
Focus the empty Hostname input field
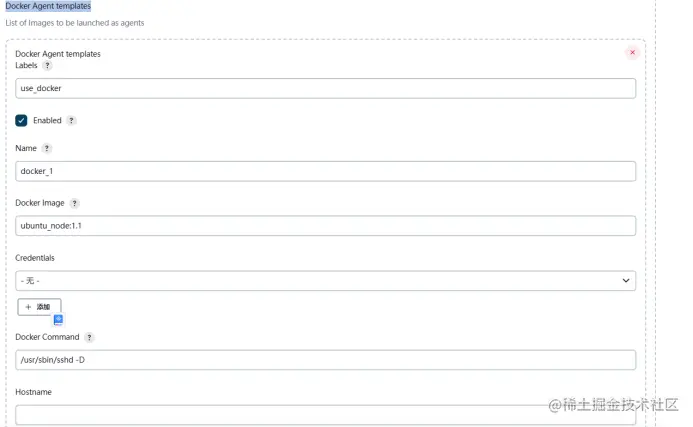coord(325,414)
